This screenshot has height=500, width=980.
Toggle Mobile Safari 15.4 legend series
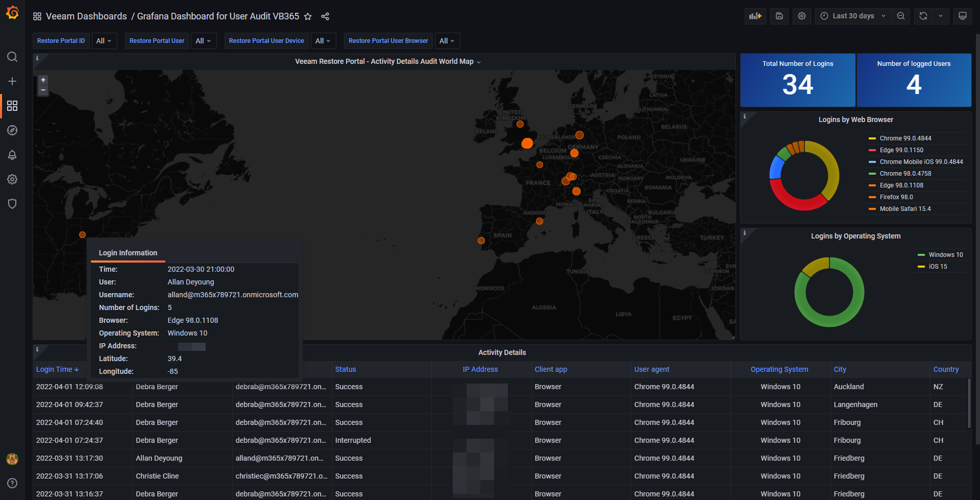coord(904,209)
